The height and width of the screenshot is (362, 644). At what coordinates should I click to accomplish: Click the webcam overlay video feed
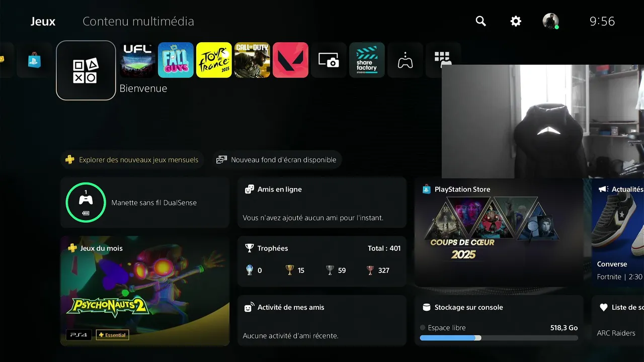[543, 121]
